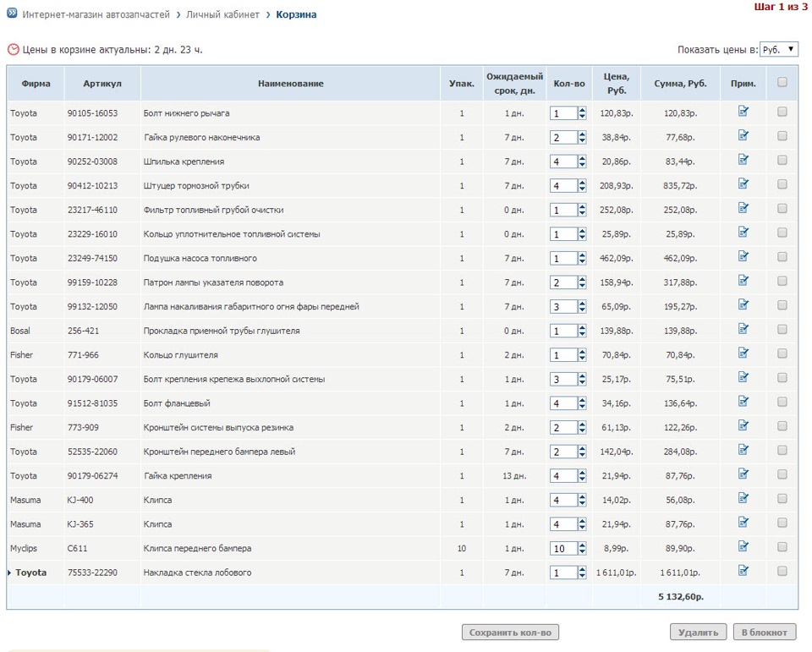Click the В блокнот button
The height and width of the screenshot is (652, 812).
point(765,632)
